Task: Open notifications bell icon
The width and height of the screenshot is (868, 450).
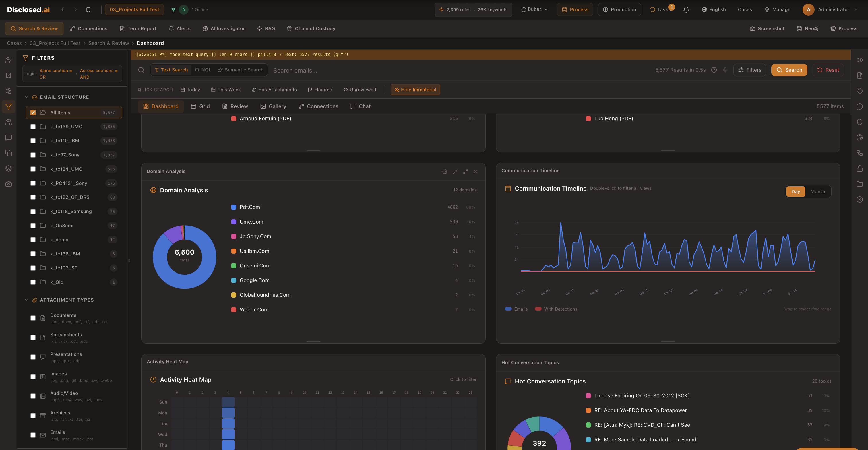Action: pos(686,10)
